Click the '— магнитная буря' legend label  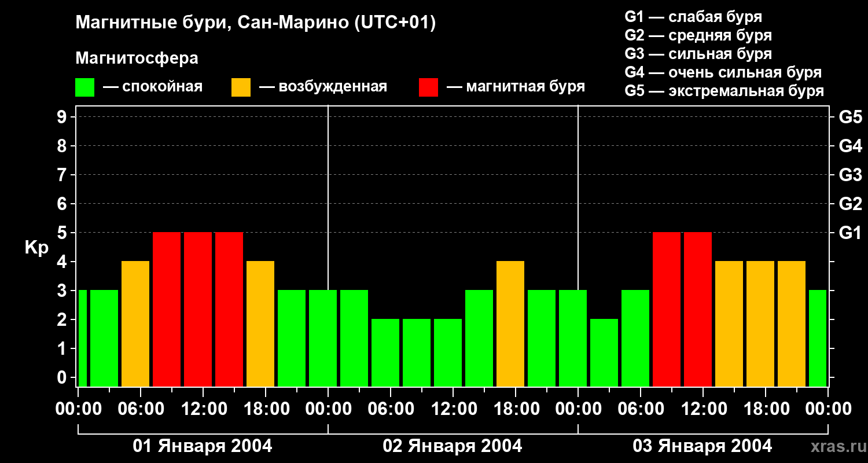coord(516,87)
